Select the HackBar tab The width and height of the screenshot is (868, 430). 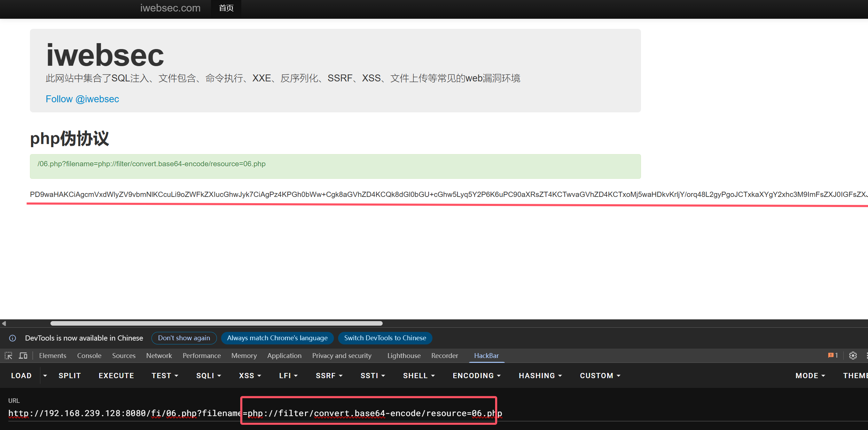point(486,356)
